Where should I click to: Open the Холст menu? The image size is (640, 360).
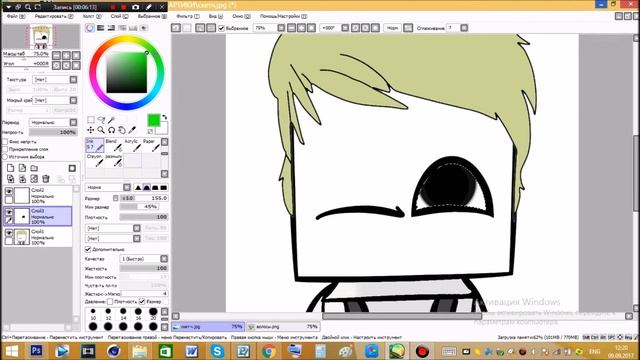tap(92, 16)
